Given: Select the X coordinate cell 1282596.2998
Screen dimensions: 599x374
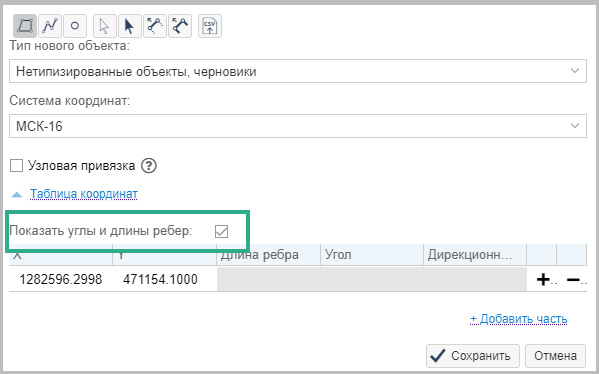Looking at the screenshot, I should (61, 279).
